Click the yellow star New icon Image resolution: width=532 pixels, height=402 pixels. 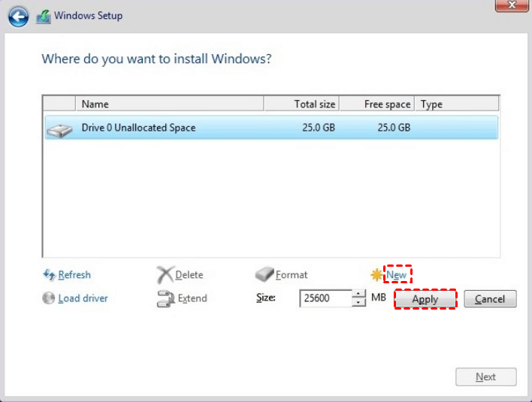click(376, 274)
